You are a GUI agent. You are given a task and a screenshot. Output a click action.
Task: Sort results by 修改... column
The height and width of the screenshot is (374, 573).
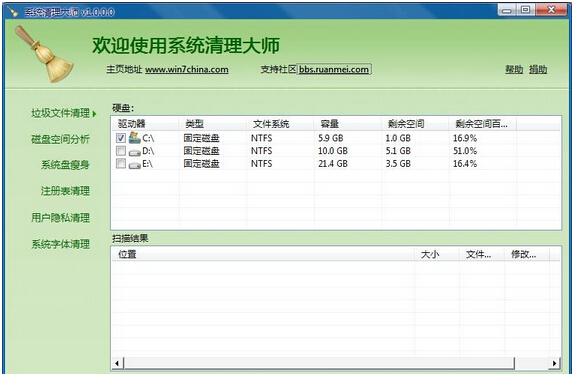527,254
